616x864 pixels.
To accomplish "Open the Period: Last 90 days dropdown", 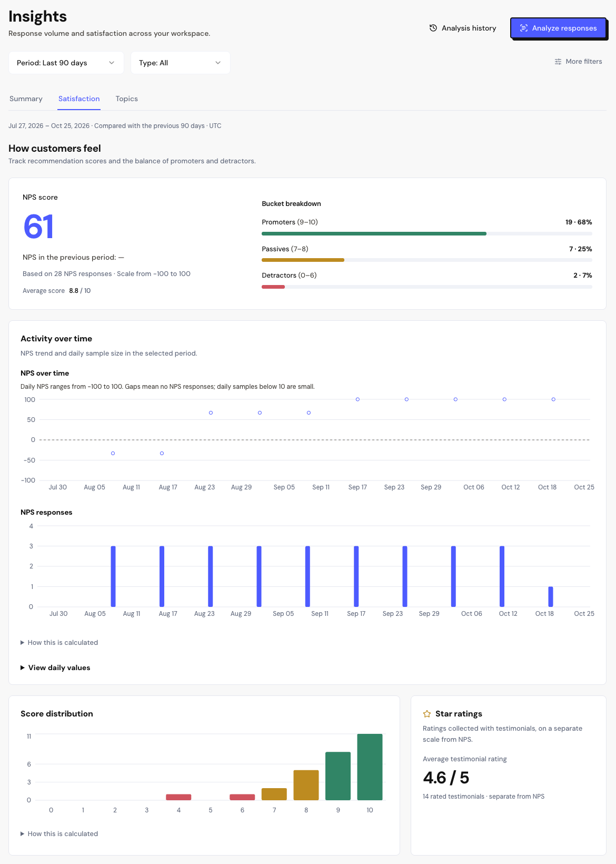I will 66,63.
